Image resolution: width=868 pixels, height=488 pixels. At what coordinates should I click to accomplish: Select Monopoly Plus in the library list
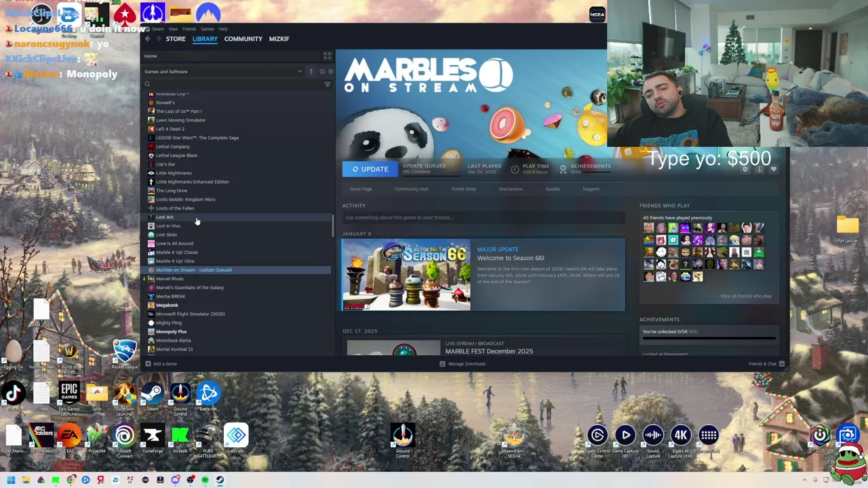pyautogui.click(x=171, y=331)
